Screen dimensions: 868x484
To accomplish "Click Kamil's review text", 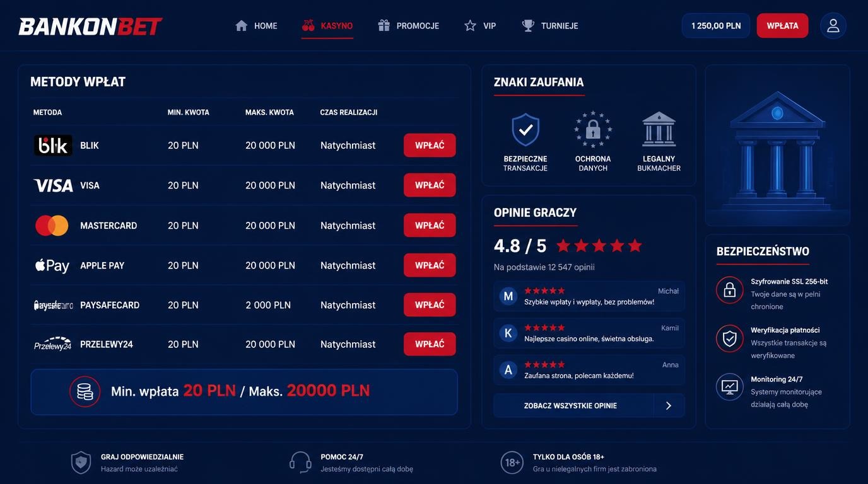I will (589, 339).
